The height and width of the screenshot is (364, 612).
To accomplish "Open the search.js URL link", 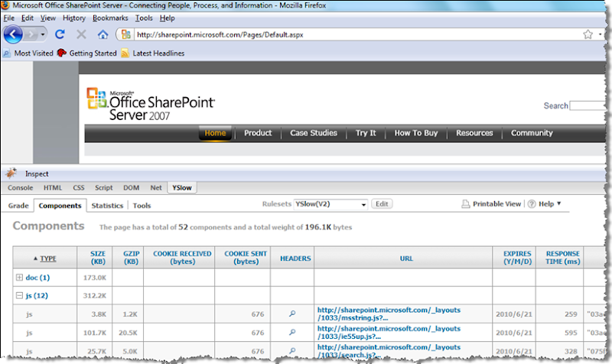I will [x=389, y=351].
